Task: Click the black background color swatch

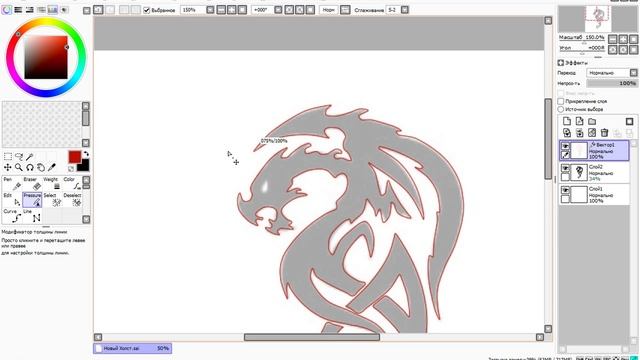Action: tap(84, 166)
